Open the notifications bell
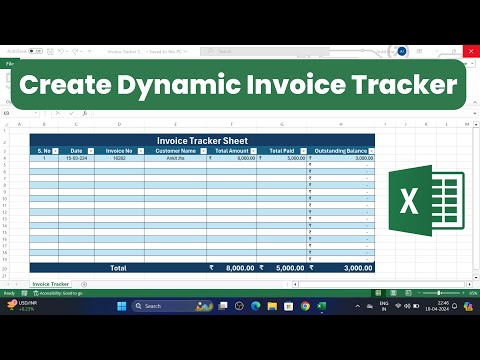 click(x=455, y=306)
